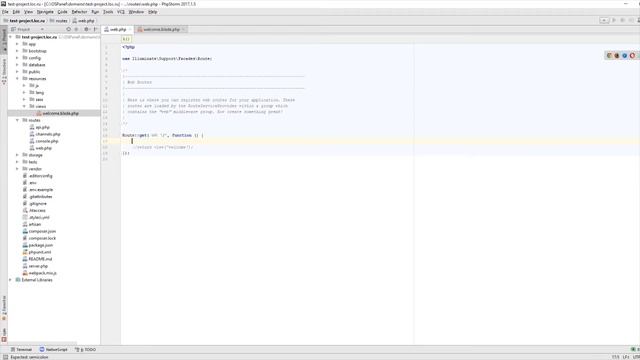
Task: Expand the tests folder
Action: pos(17,162)
